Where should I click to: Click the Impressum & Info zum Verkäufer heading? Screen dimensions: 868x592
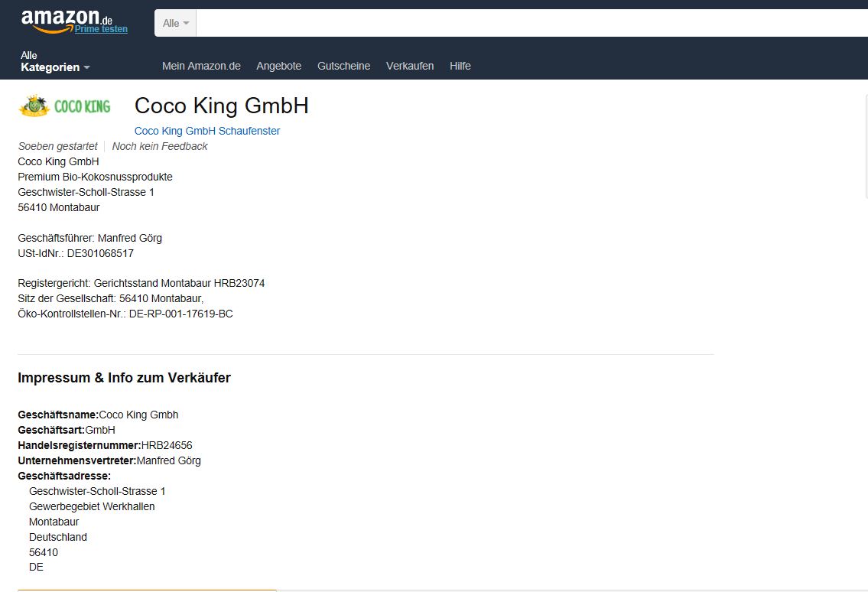click(124, 378)
